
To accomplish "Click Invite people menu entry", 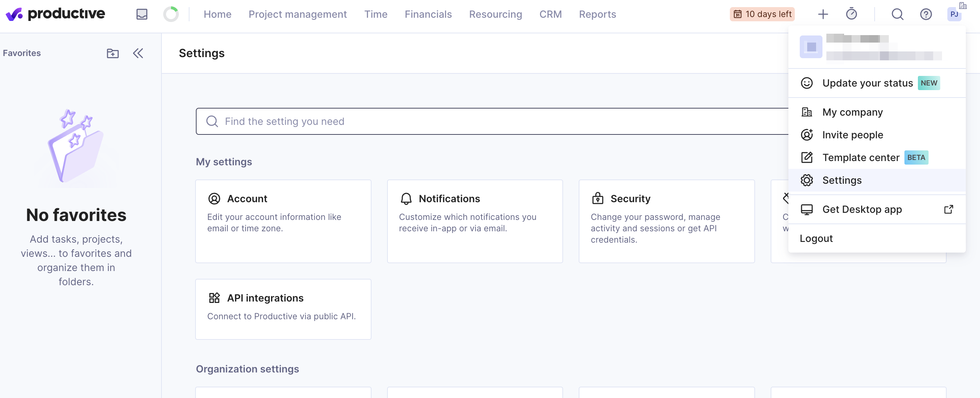I will tap(852, 135).
